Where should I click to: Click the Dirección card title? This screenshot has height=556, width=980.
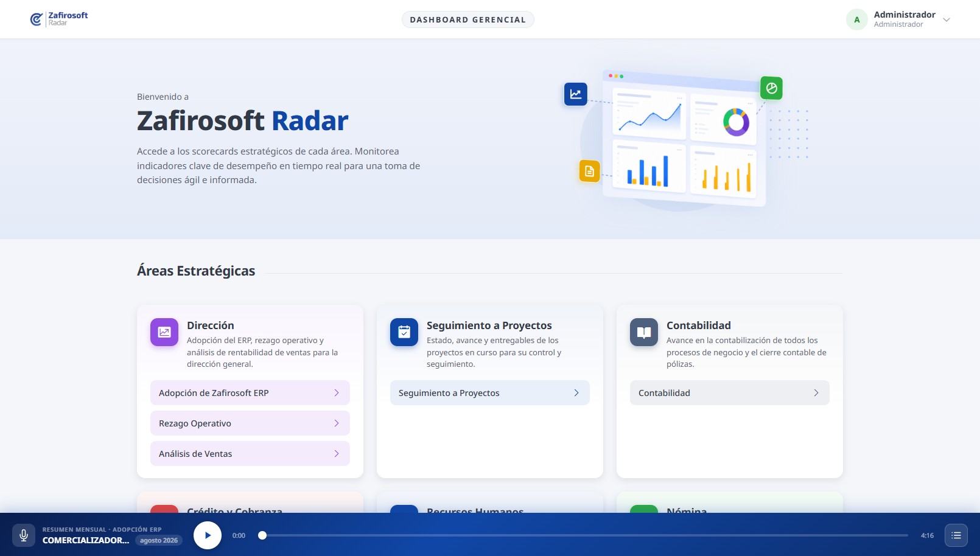pos(211,325)
